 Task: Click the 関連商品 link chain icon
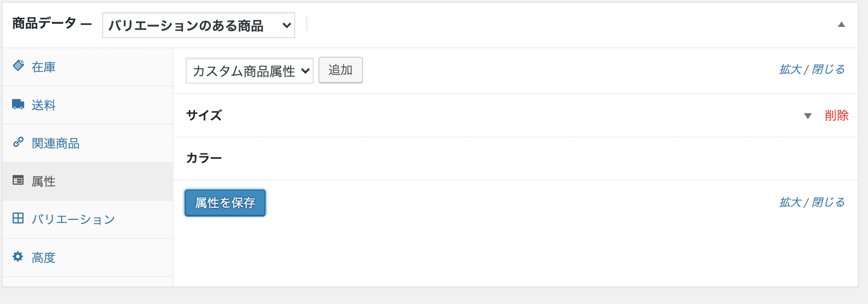point(18,142)
